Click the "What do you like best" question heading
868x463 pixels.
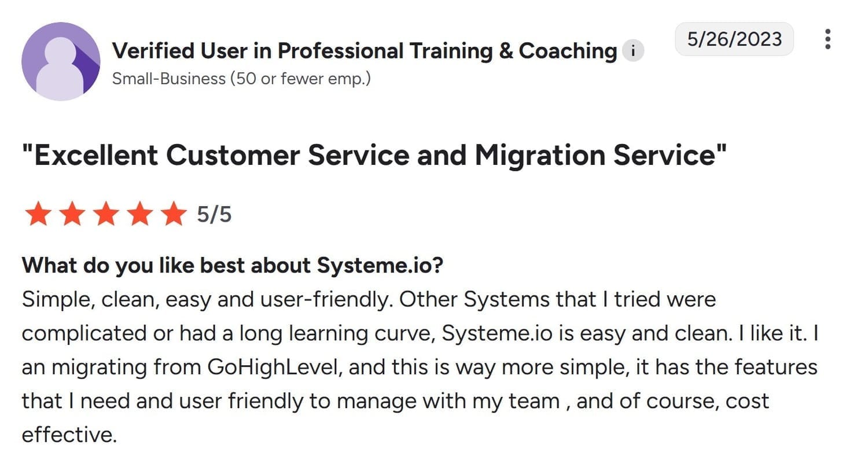232,266
